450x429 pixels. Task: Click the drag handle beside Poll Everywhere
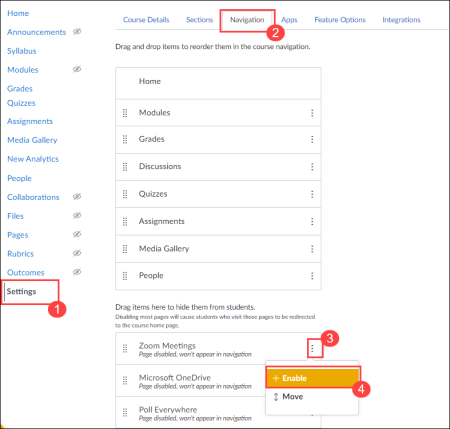(x=125, y=413)
